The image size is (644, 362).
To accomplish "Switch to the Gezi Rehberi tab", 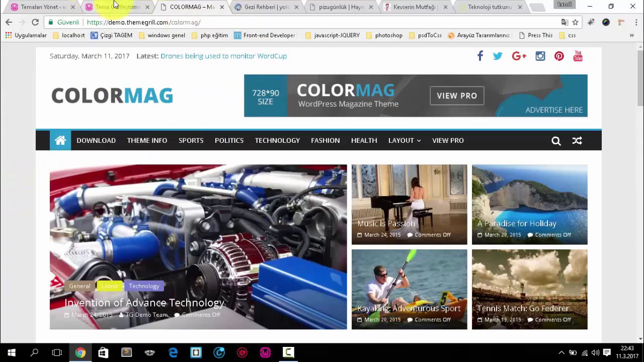I will click(267, 7).
